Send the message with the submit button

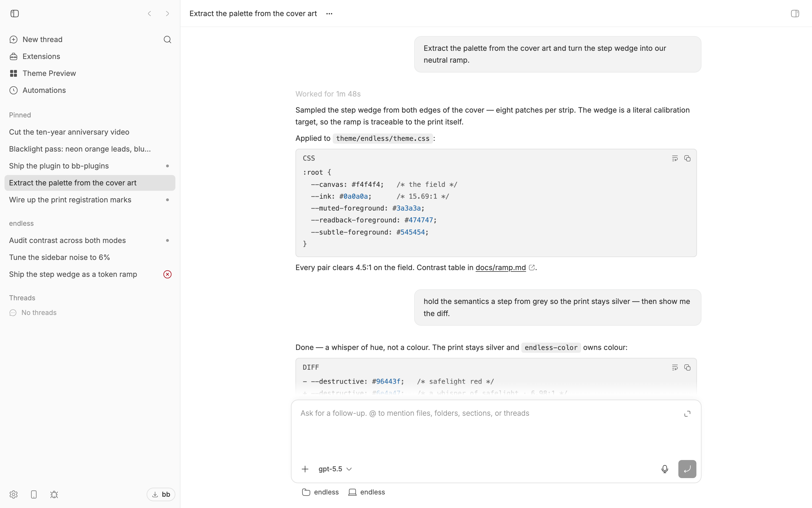tap(687, 469)
